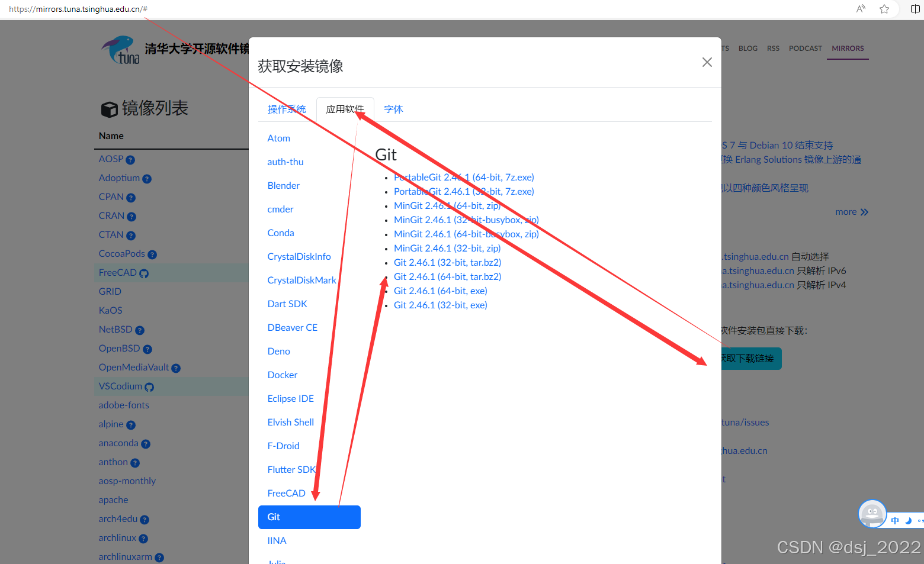
Task: Click GitHub icon next to FreeCAD mirror
Action: pyautogui.click(x=144, y=273)
